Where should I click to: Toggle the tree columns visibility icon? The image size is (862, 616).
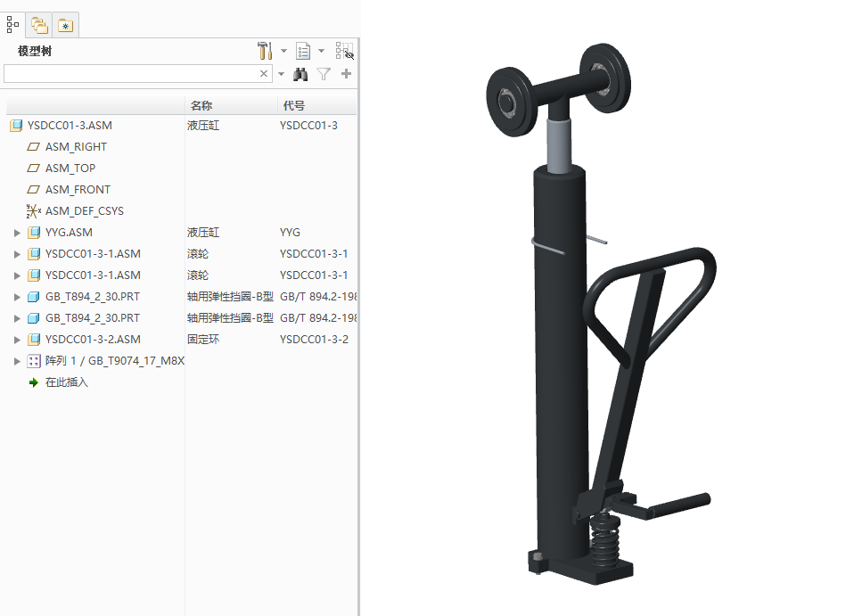click(x=345, y=51)
